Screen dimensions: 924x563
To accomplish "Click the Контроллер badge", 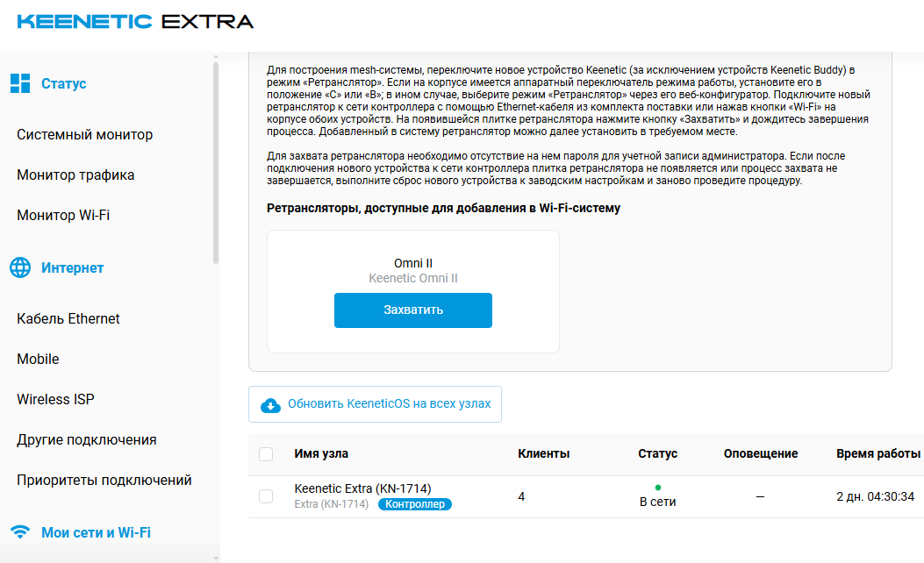I will (415, 504).
